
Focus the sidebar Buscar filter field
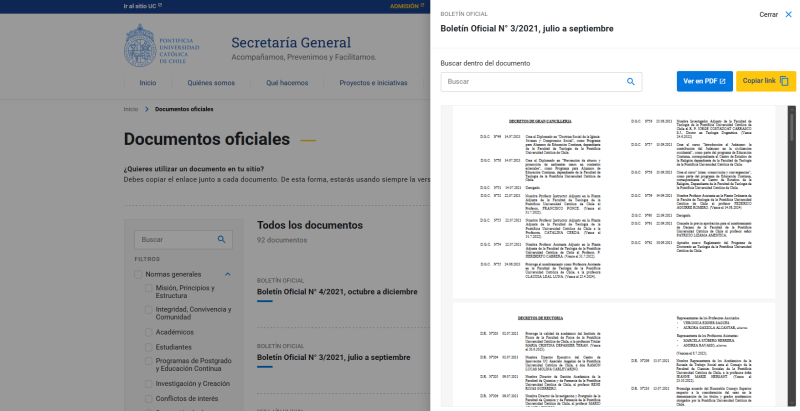(183, 239)
